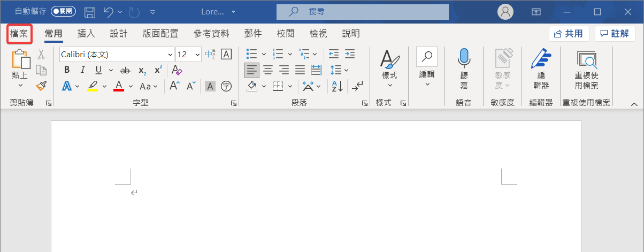This screenshot has height=252, width=644.
Task: Open the font name dropdown
Action: tap(171, 55)
